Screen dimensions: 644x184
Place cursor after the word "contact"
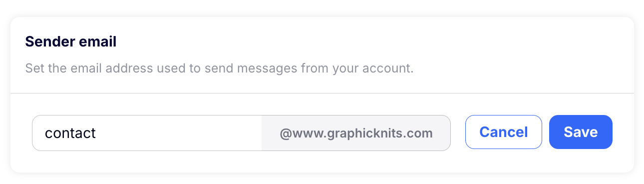(96, 133)
